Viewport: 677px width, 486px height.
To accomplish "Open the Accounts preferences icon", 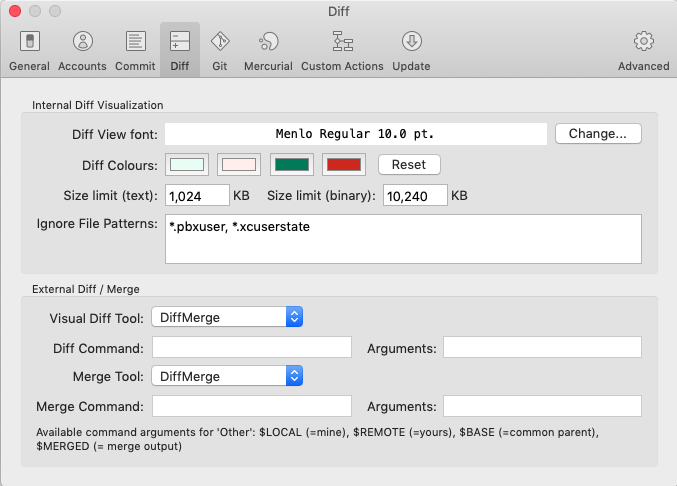I will [x=82, y=42].
